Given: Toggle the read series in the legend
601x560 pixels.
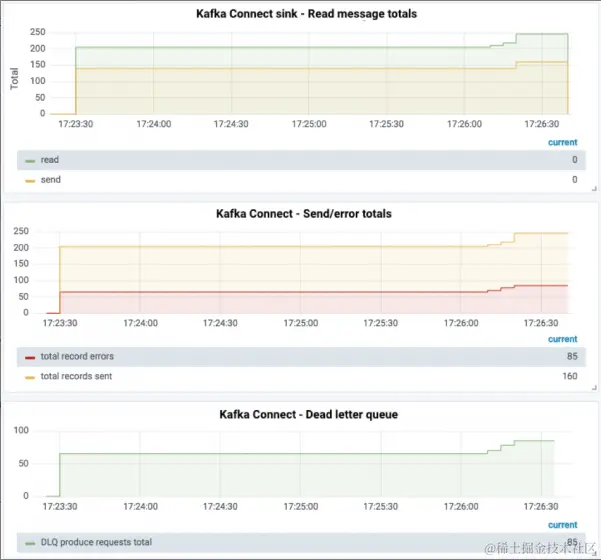Looking at the screenshot, I should click(49, 160).
